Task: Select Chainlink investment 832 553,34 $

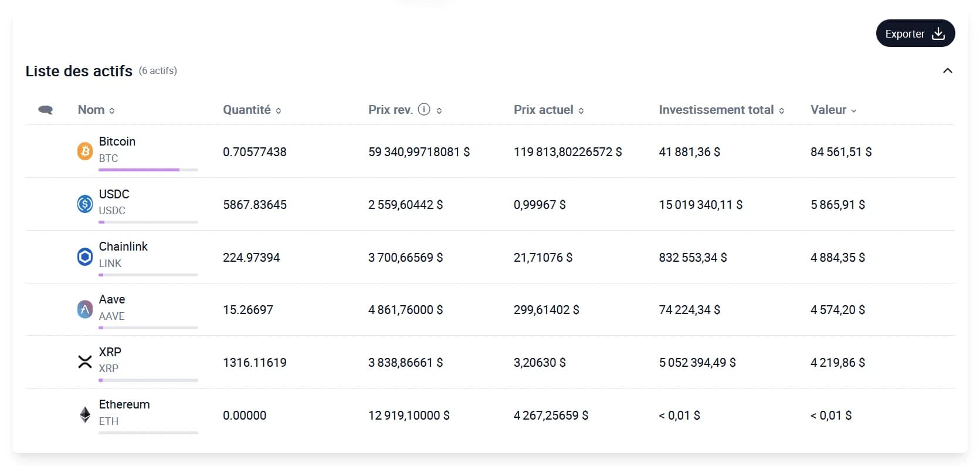Action: tap(693, 258)
